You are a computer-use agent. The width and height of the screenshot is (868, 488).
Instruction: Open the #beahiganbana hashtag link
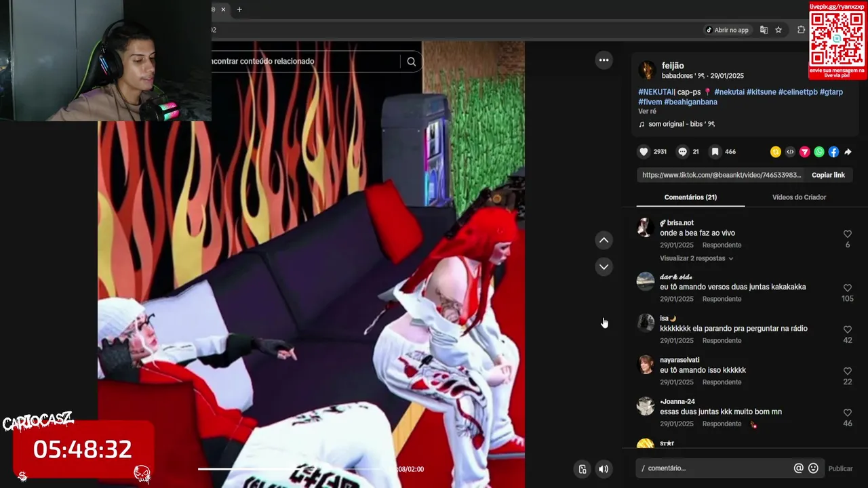point(690,102)
